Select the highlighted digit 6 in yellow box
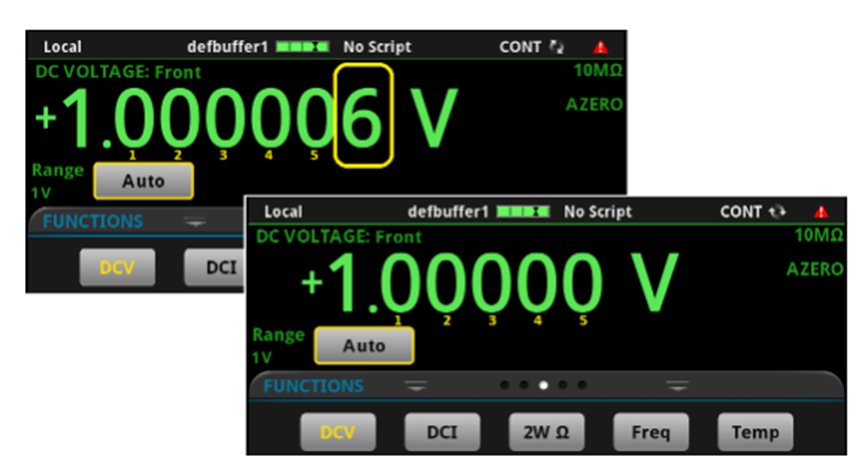The height and width of the screenshot is (472, 865). 363,116
